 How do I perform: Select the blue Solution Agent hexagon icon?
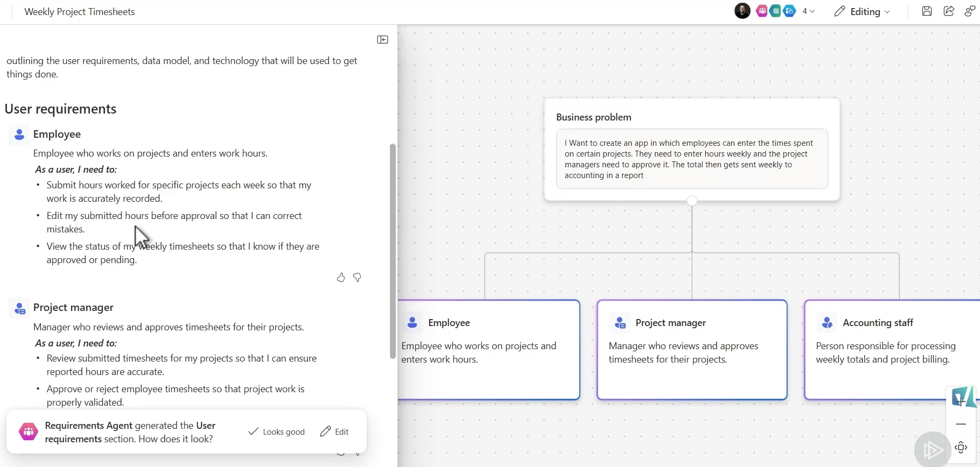tap(789, 11)
